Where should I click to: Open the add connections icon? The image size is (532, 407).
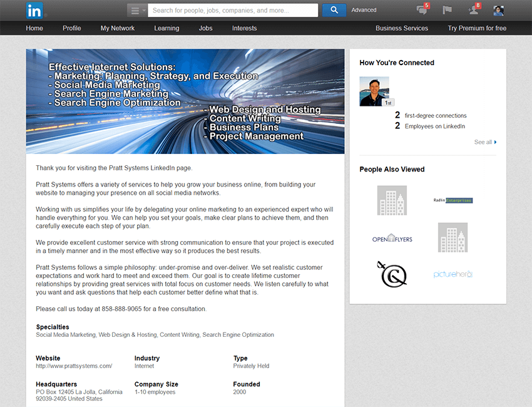[473, 10]
